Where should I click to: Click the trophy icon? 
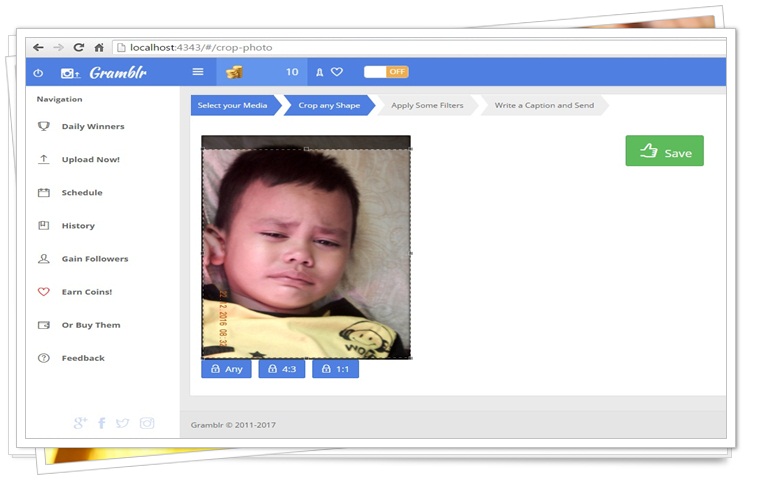click(x=44, y=126)
